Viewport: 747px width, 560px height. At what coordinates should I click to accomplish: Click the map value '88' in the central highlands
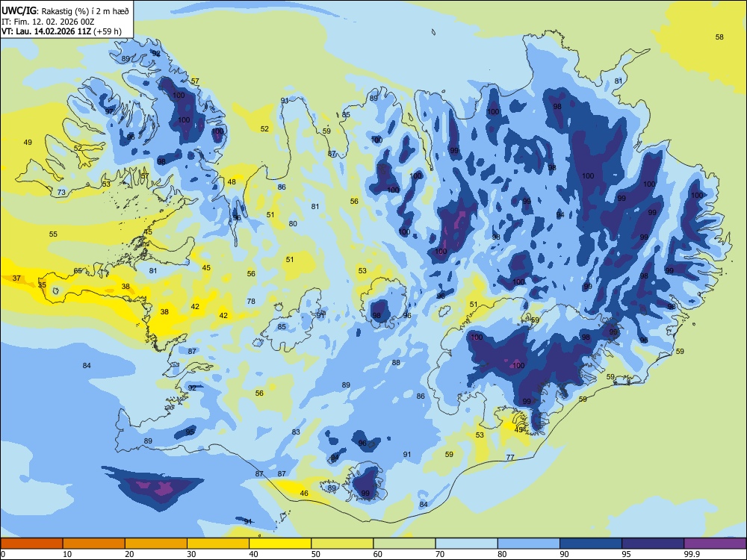(396, 363)
